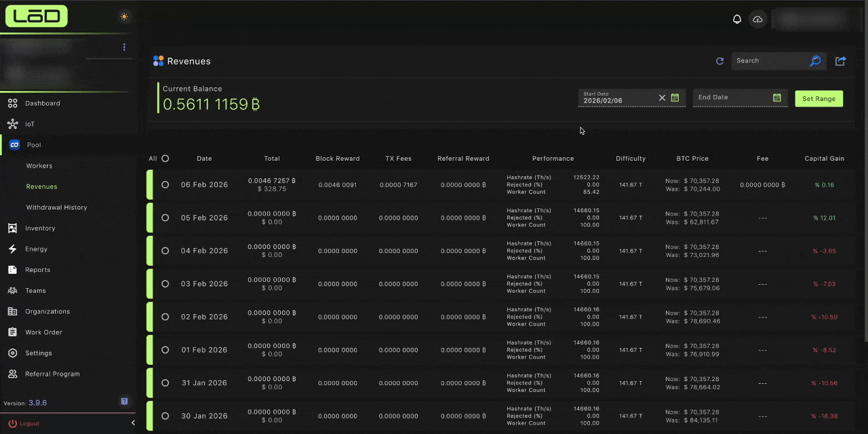
Task: Refresh the Revenues table
Action: (x=719, y=61)
